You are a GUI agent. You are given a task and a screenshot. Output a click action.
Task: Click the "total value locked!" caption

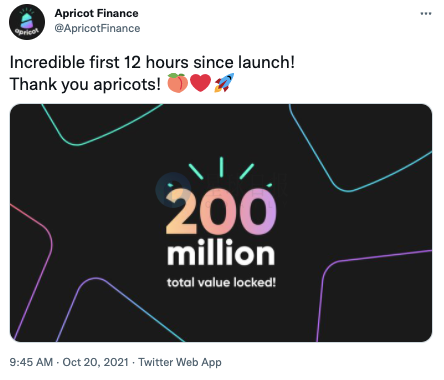(x=221, y=282)
